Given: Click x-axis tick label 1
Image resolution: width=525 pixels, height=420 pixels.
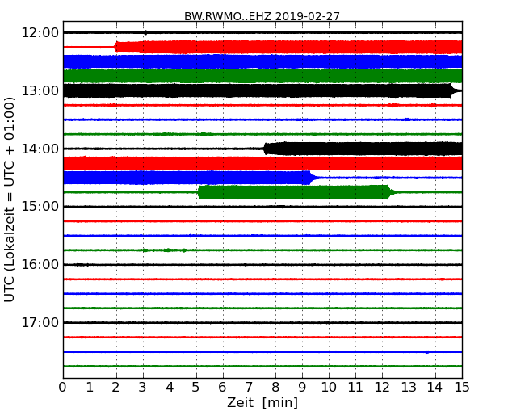Looking at the screenshot, I should (x=90, y=388).
